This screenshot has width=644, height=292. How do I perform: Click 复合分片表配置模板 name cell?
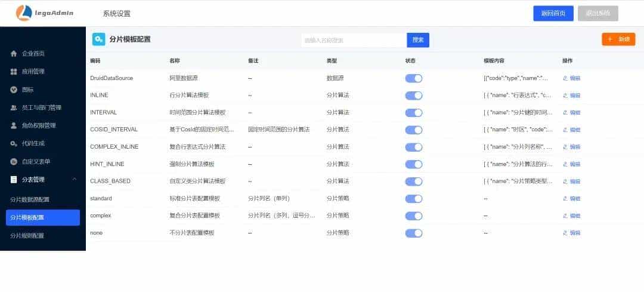coord(194,216)
